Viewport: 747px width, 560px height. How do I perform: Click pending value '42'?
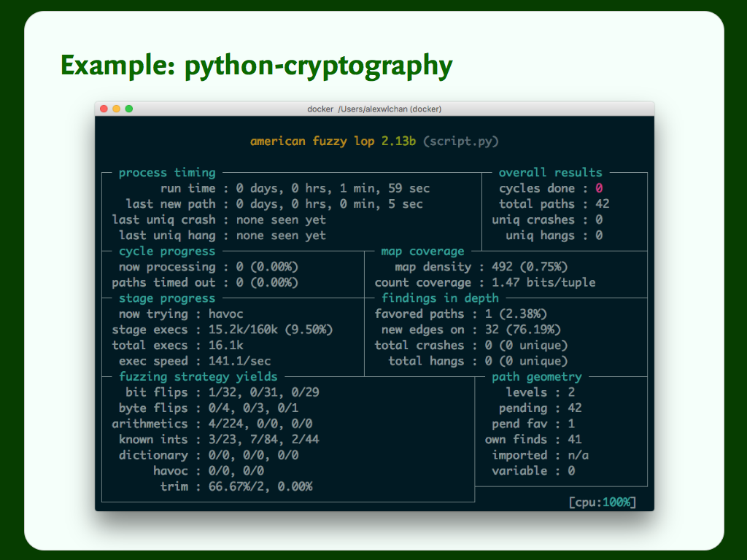575,408
